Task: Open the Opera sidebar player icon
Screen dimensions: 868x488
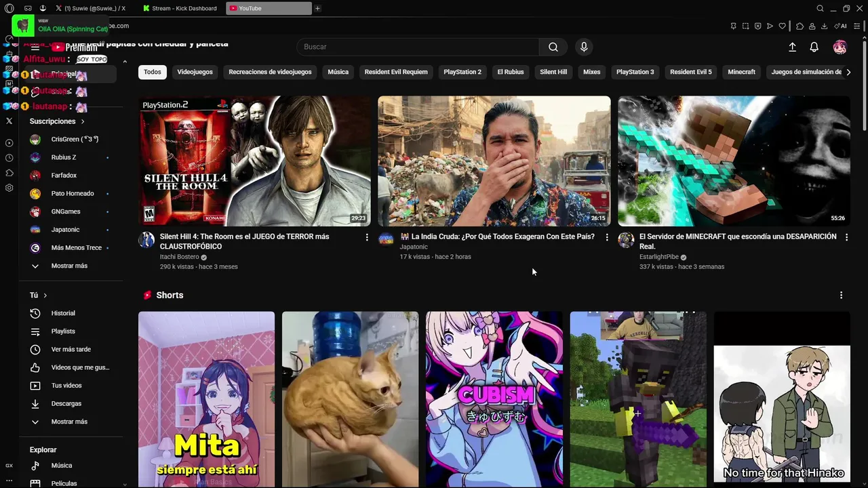Action: 9,143
